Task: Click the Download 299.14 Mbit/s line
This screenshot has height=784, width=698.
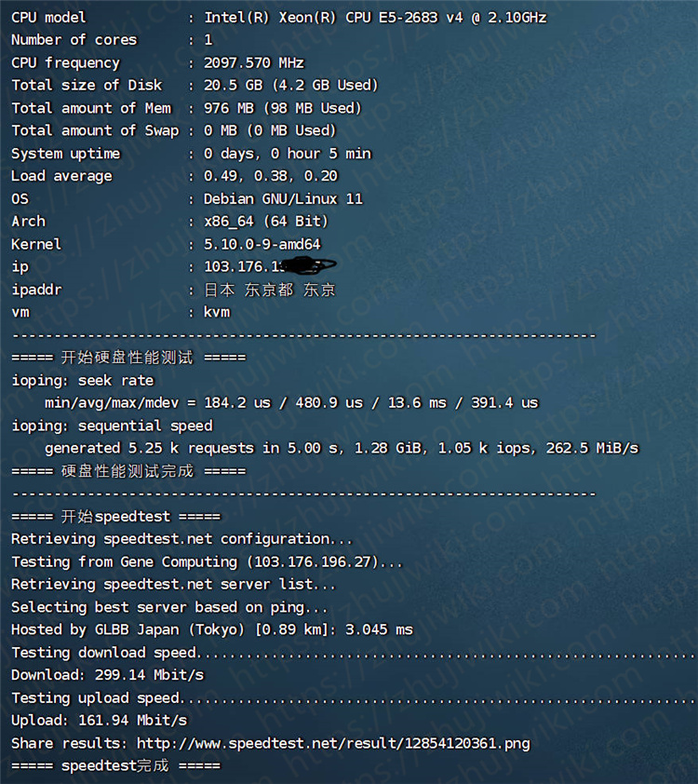Action: (x=107, y=675)
